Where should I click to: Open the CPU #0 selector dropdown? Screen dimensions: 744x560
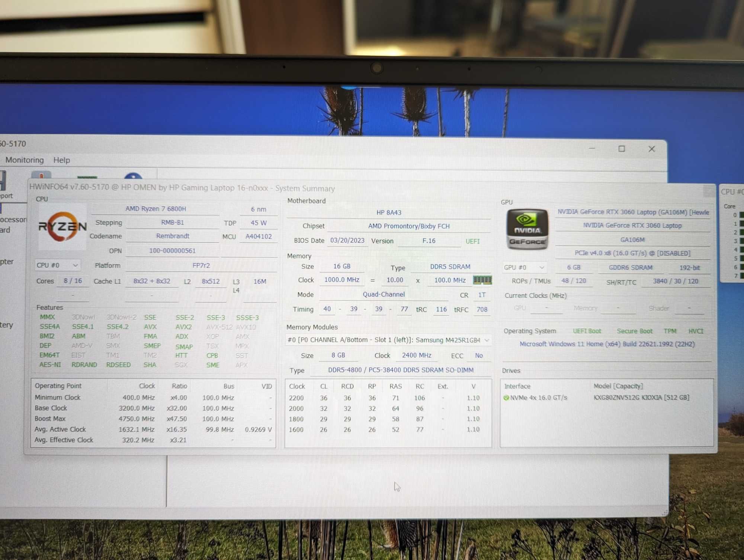tap(57, 265)
